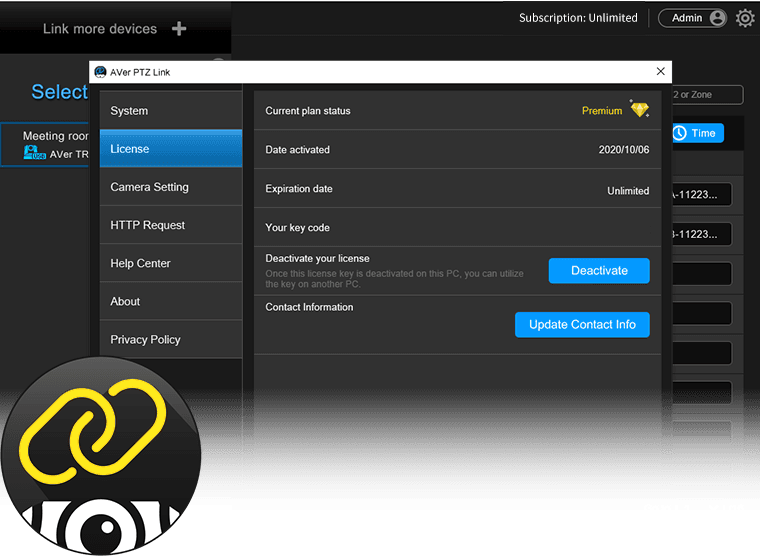Click Update Contact Info button
The width and height of the screenshot is (760, 556).
click(582, 324)
